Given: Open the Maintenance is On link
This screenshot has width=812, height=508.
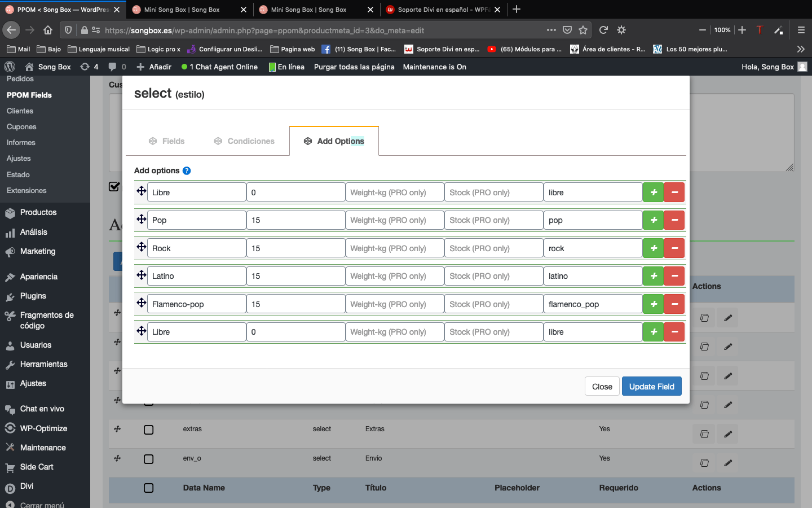Looking at the screenshot, I should pyautogui.click(x=434, y=67).
